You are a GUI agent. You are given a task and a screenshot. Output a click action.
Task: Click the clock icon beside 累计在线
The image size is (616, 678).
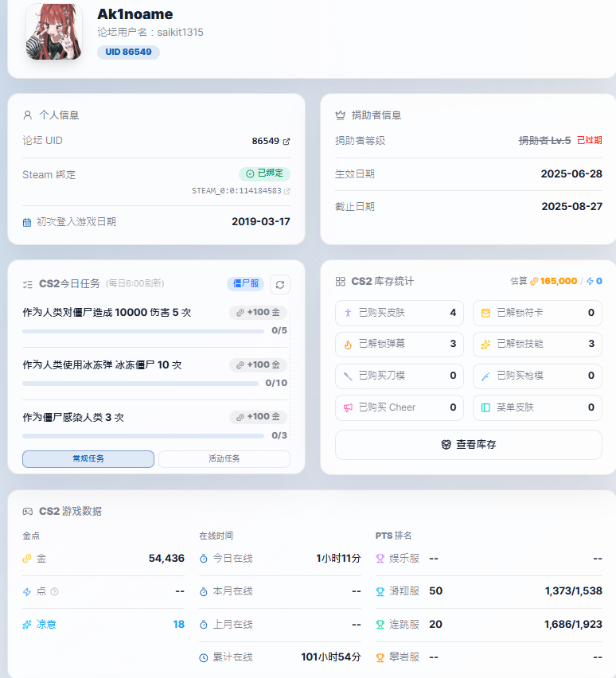coord(203,657)
